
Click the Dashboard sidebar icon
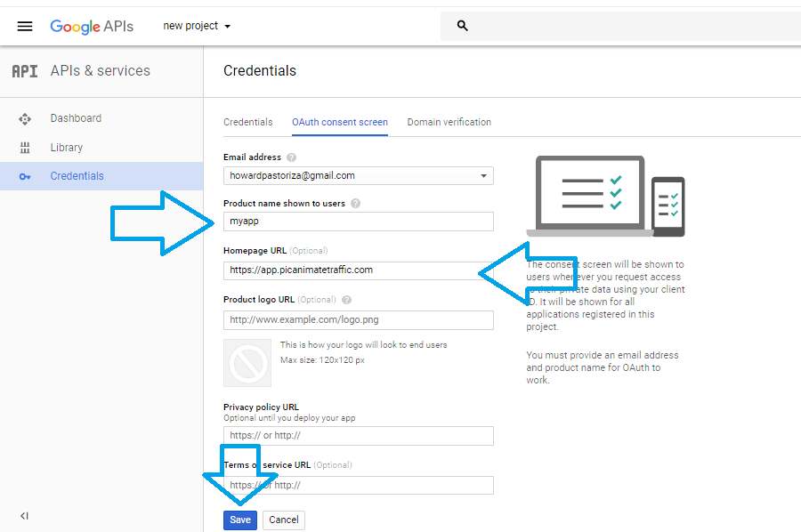[25, 119]
